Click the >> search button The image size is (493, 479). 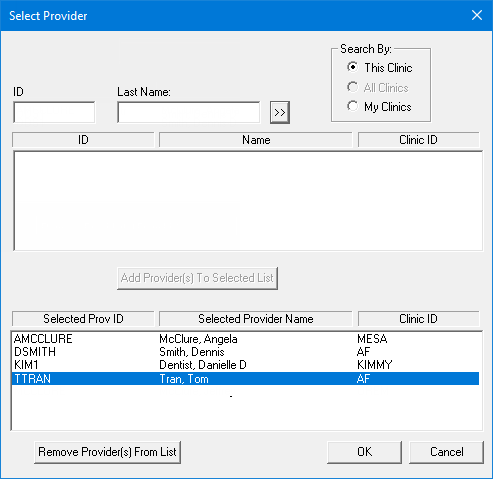[x=280, y=112]
